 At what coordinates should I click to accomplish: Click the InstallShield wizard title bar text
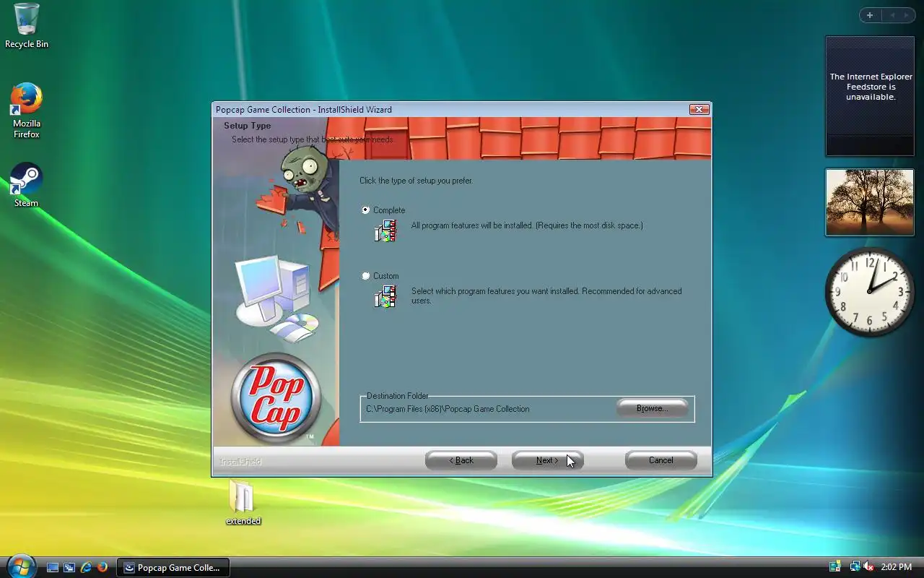(304, 110)
